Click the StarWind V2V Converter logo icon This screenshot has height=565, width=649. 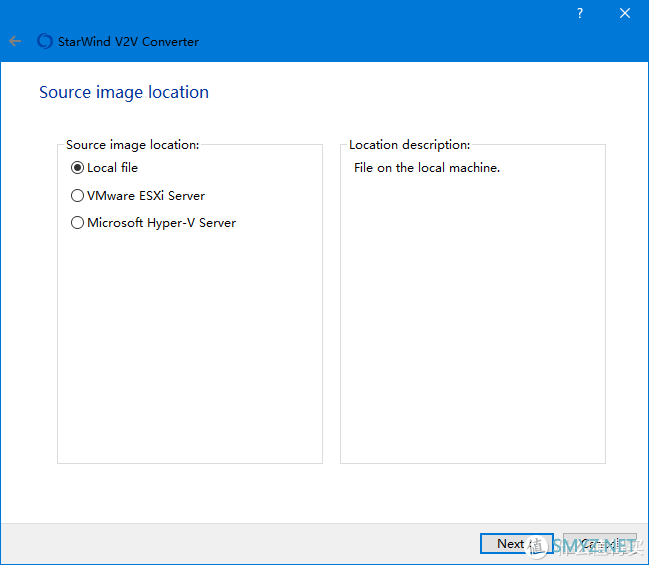[44, 42]
